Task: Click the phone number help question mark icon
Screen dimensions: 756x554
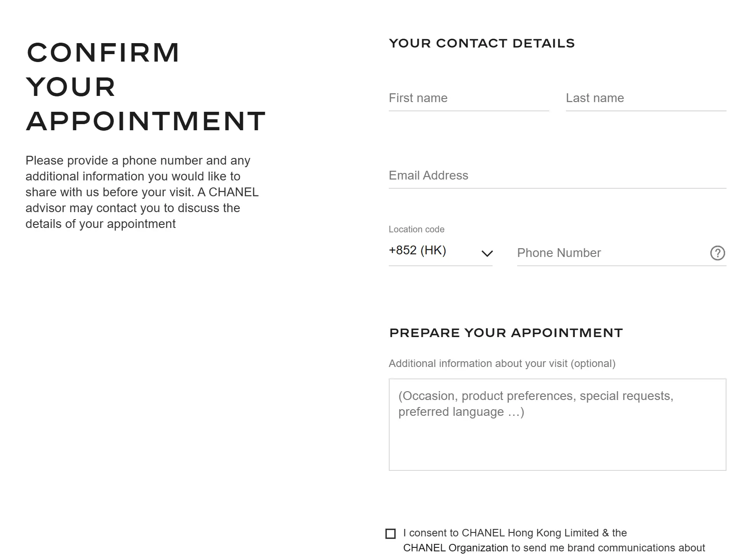Action: 717,253
